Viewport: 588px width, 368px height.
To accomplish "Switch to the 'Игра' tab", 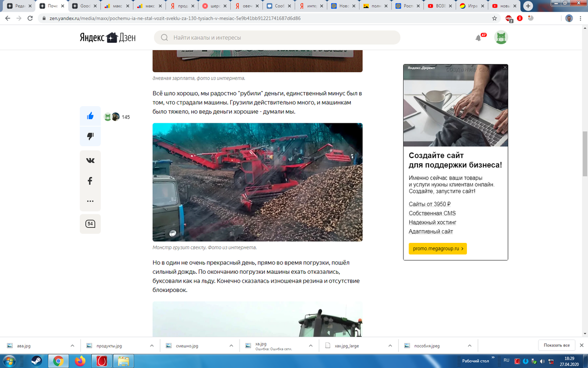I will click(472, 6).
